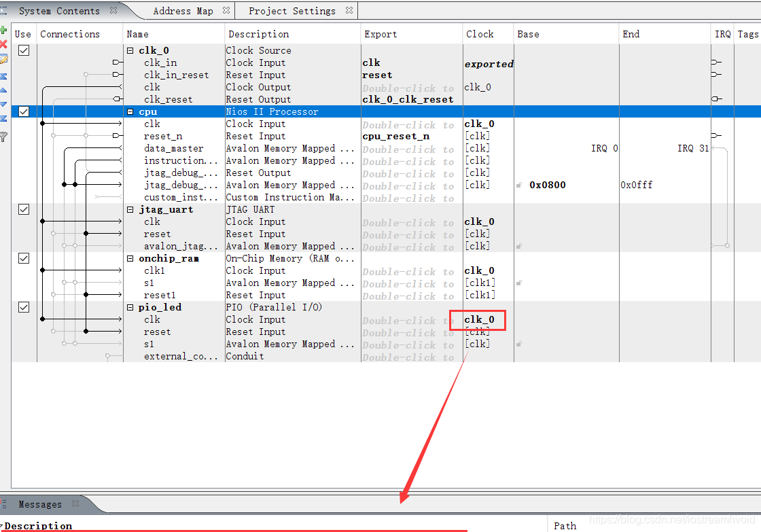The height and width of the screenshot is (532, 761).
Task: Toggle pio_led reset filled connection dot
Action: pos(86,331)
